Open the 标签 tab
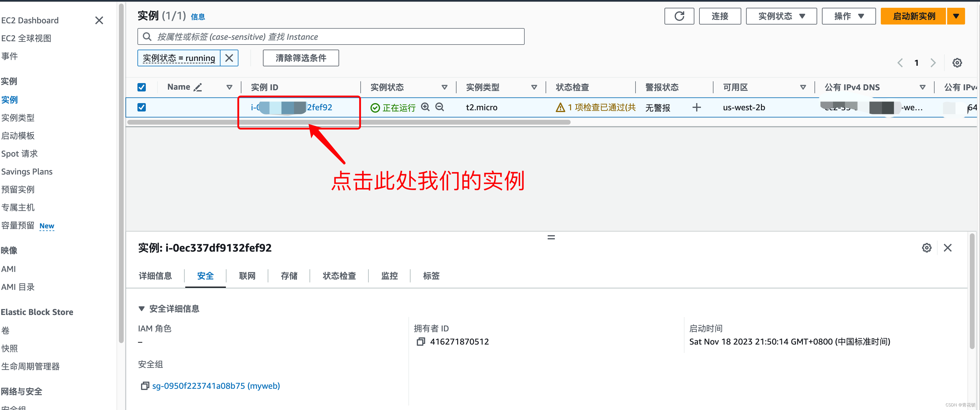Screen dimensions: 980x410 pyautogui.click(x=431, y=276)
